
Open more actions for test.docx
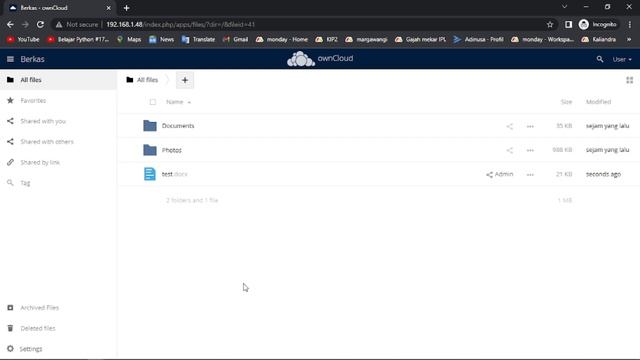click(x=530, y=174)
